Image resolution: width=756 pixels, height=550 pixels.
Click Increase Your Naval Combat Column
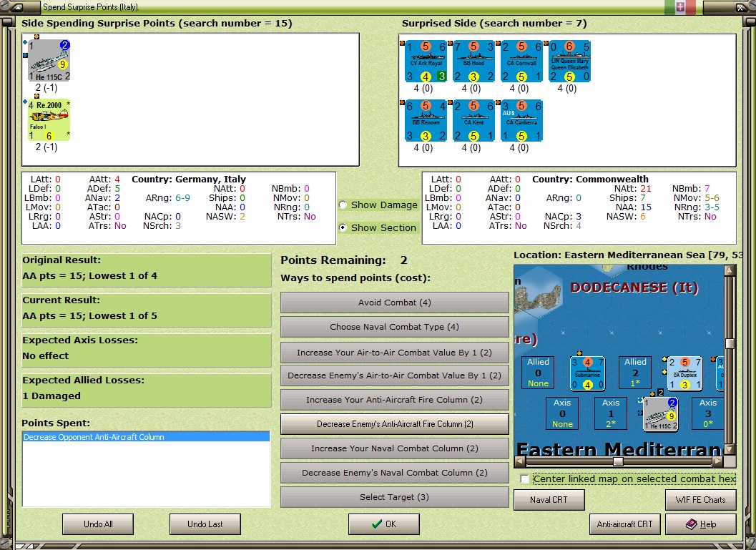coord(394,448)
